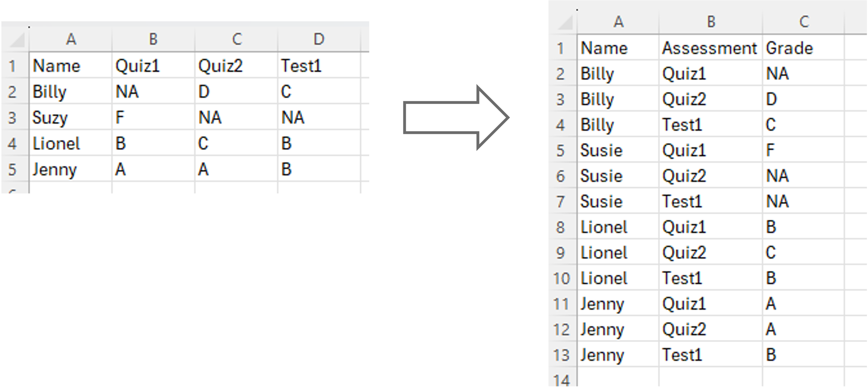The image size is (868, 387).
Task: Select column A header in left table
Action: pos(70,39)
